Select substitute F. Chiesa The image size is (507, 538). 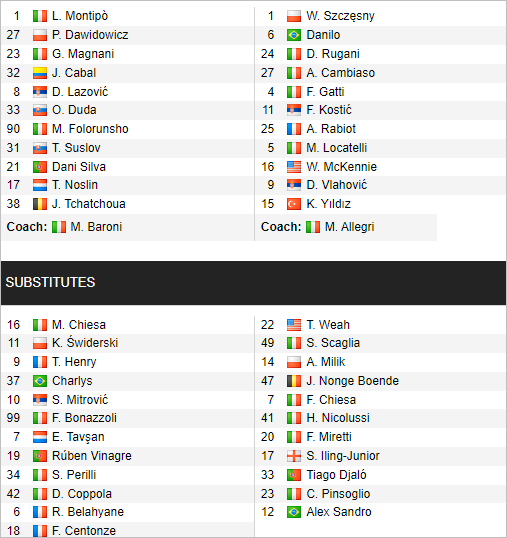pyautogui.click(x=331, y=400)
